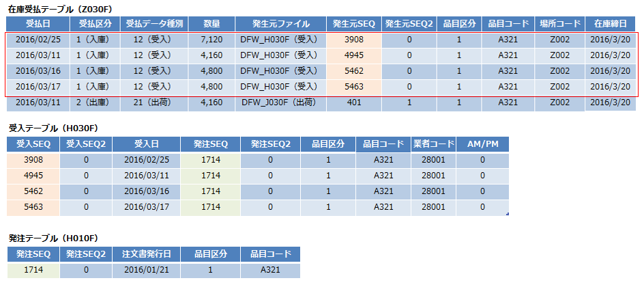Select the 場所コード column header

(x=559, y=24)
